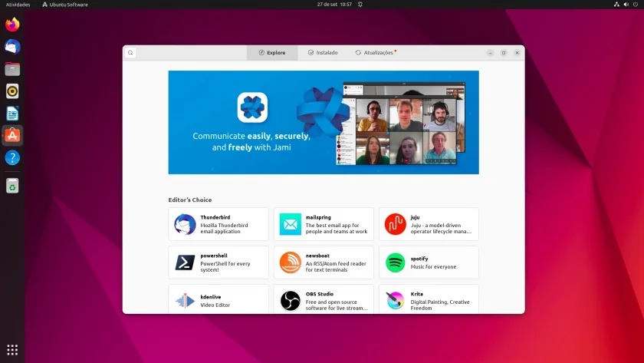This screenshot has height=363, width=644.
Task: Click the Thunderbird app icon
Action: pos(185,224)
